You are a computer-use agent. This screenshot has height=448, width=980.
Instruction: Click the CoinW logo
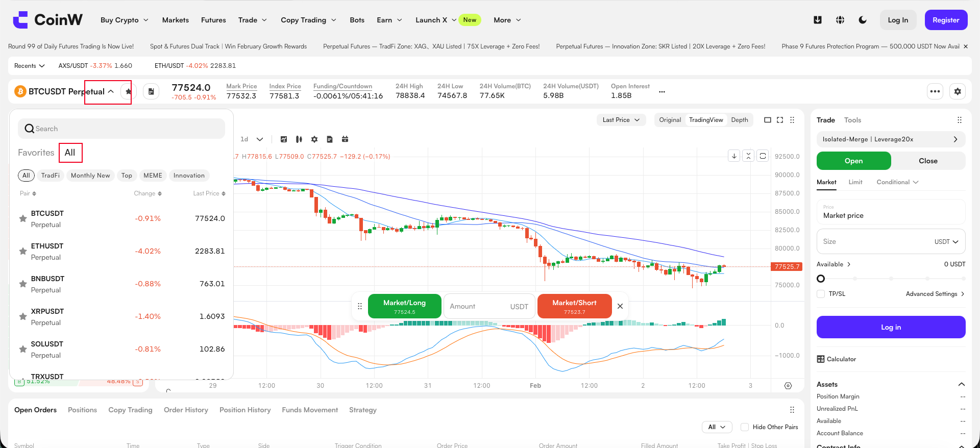(47, 20)
